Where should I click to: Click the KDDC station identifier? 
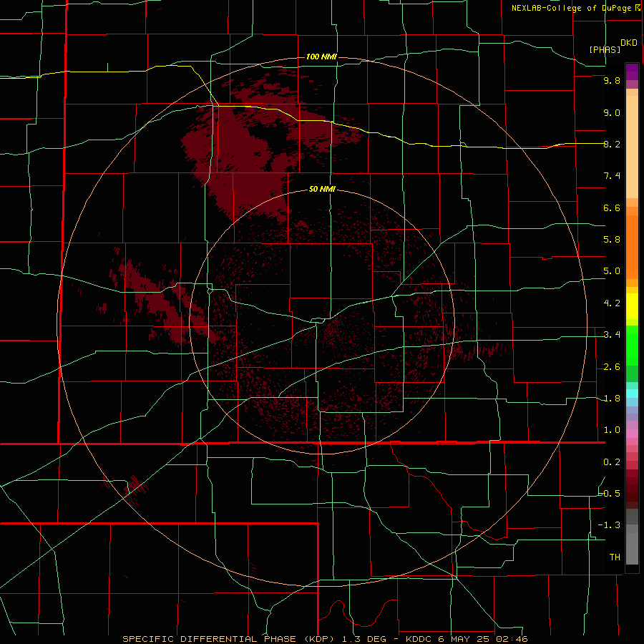418,639
